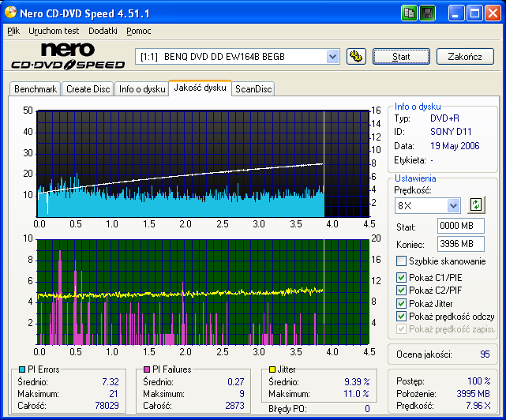Click the floppy disk save icon
Image resolution: width=506 pixels, height=420 pixels.
tap(428, 13)
